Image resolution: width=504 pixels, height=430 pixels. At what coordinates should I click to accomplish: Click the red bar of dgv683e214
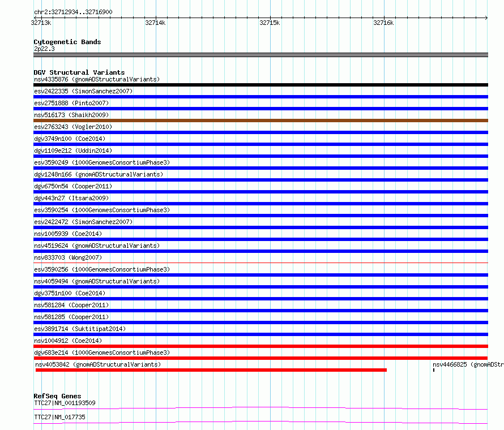point(260,358)
